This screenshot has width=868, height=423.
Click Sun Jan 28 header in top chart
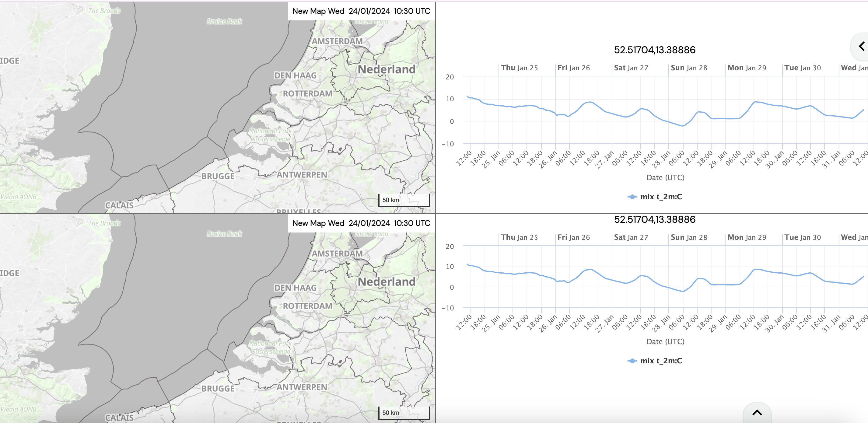point(689,68)
